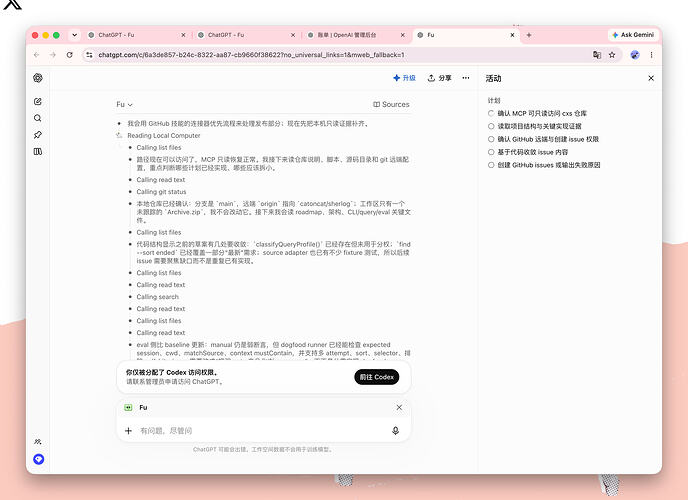This screenshot has width=688, height=500.
Task: Expand the Fu model dropdown
Action: [x=124, y=104]
